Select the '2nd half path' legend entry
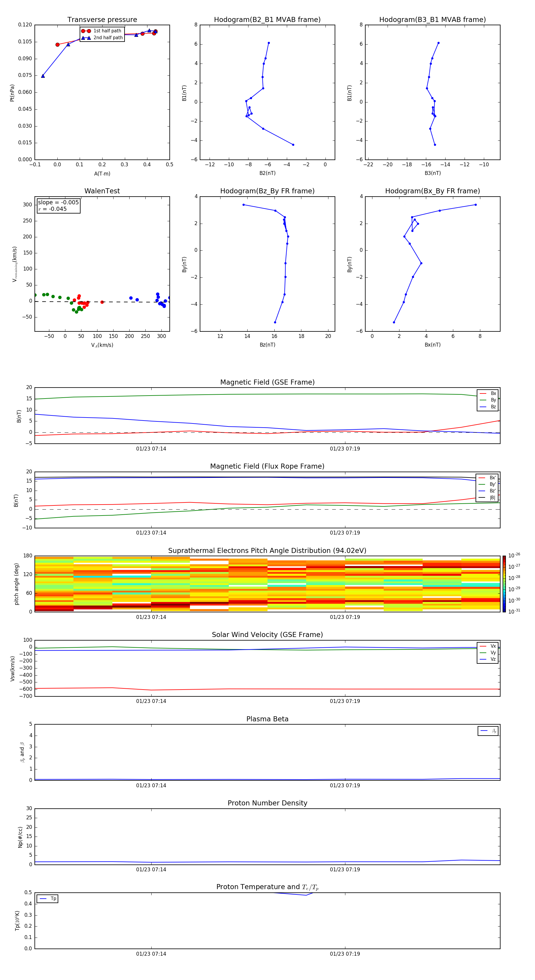535x980 pixels. pyautogui.click(x=102, y=38)
